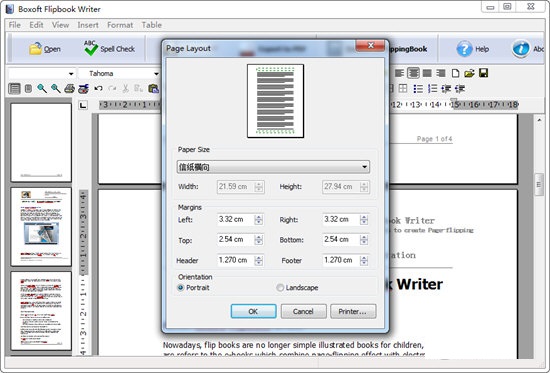Increase the Left margin with stepper
Screen dimensions: 550x373
tap(259, 217)
